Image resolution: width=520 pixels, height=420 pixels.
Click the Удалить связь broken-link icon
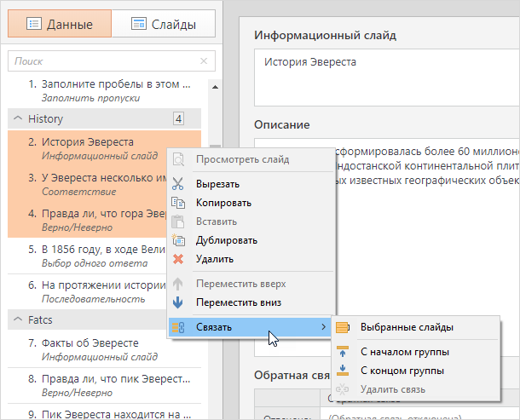(x=343, y=389)
